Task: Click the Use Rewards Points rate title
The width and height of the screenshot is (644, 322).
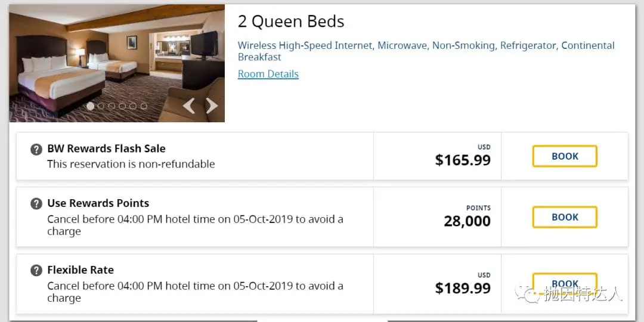Action: coord(98,203)
